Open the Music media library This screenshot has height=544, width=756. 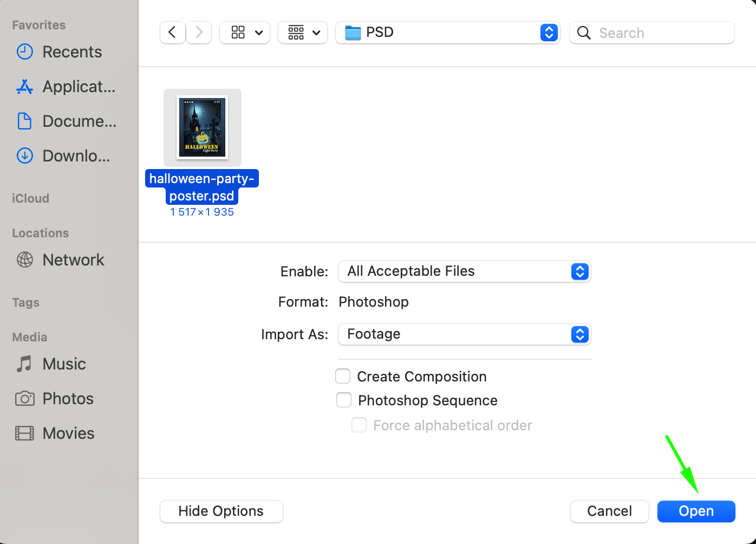pos(63,364)
